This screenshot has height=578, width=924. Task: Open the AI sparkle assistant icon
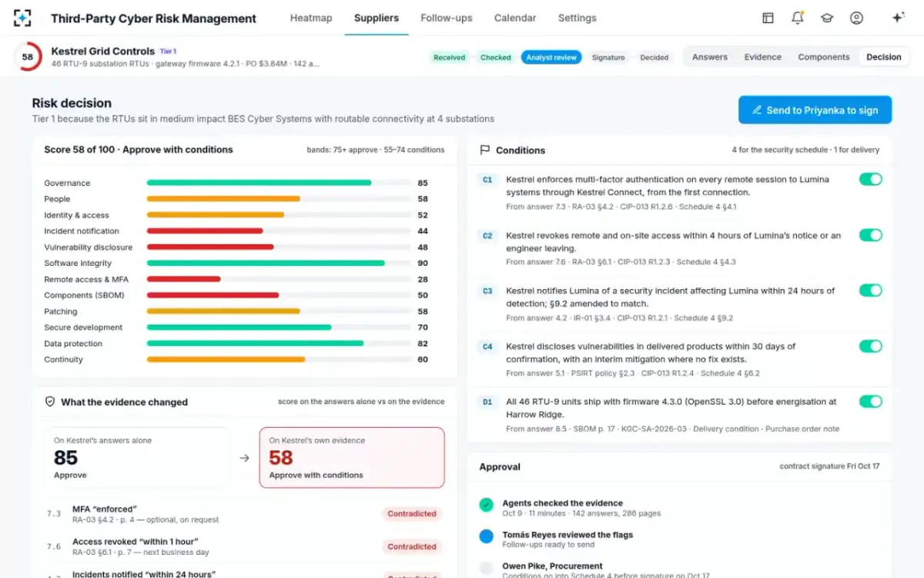897,18
